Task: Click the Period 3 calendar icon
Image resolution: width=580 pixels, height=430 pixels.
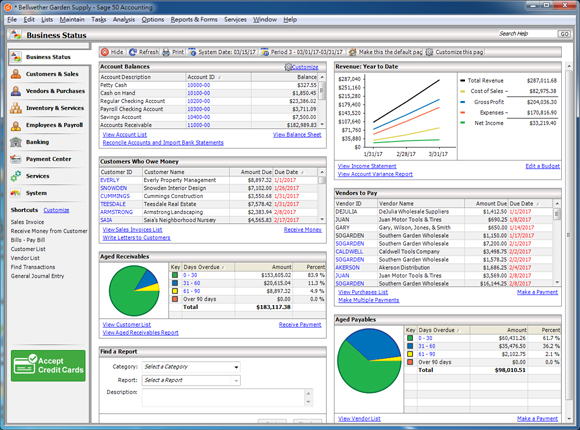Action: [264, 52]
